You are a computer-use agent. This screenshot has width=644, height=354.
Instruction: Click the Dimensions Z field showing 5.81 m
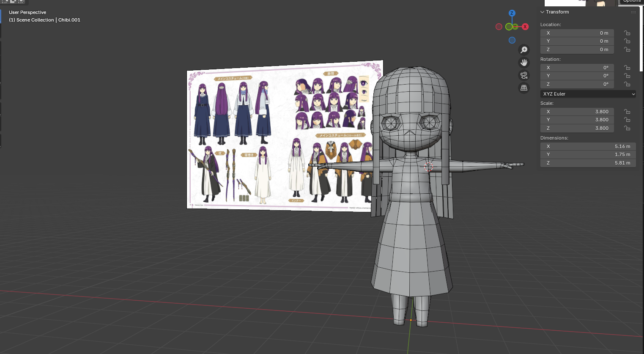[588, 163]
